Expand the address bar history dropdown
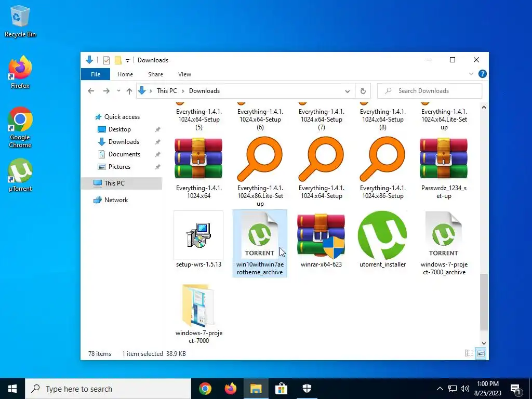The image size is (532, 399). [348, 91]
